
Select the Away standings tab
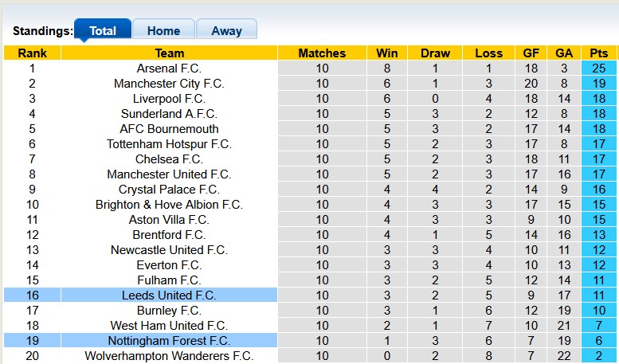click(226, 31)
